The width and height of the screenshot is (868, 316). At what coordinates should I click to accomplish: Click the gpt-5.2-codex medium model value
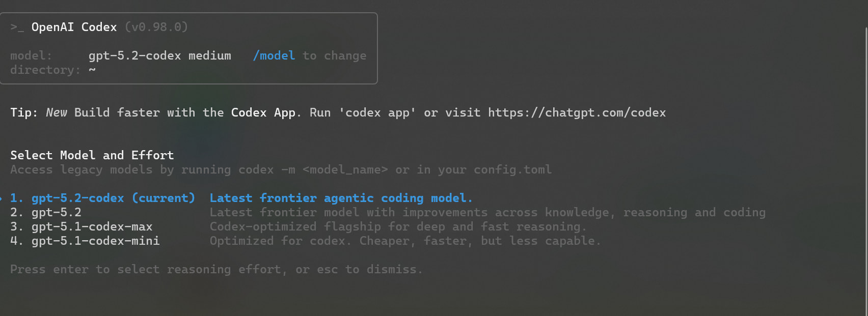159,55
